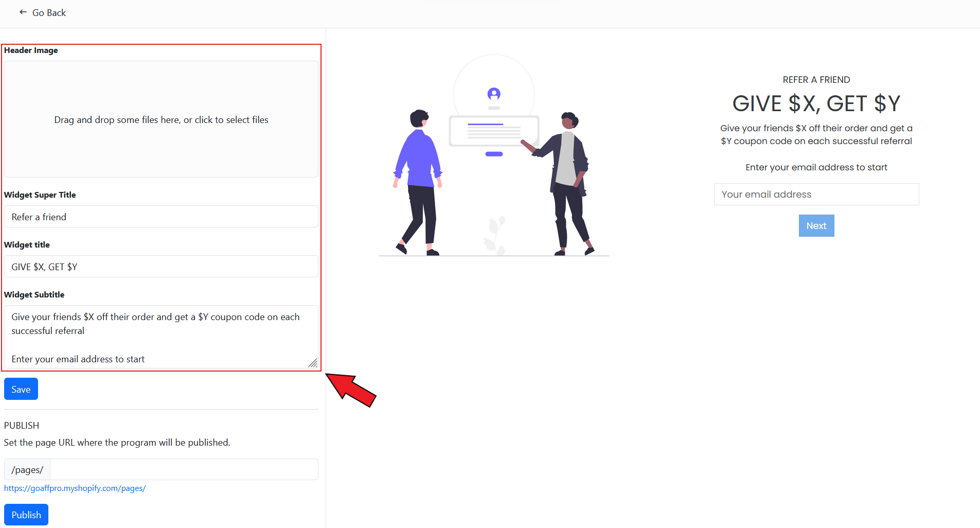Click the purple user avatar icon in illustration
Image resolution: width=980 pixels, height=528 pixels.
pyautogui.click(x=494, y=94)
